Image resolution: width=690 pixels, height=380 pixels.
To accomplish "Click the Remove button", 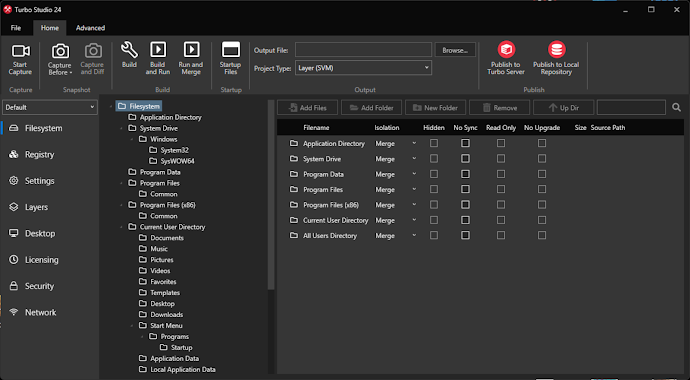I will 499,108.
